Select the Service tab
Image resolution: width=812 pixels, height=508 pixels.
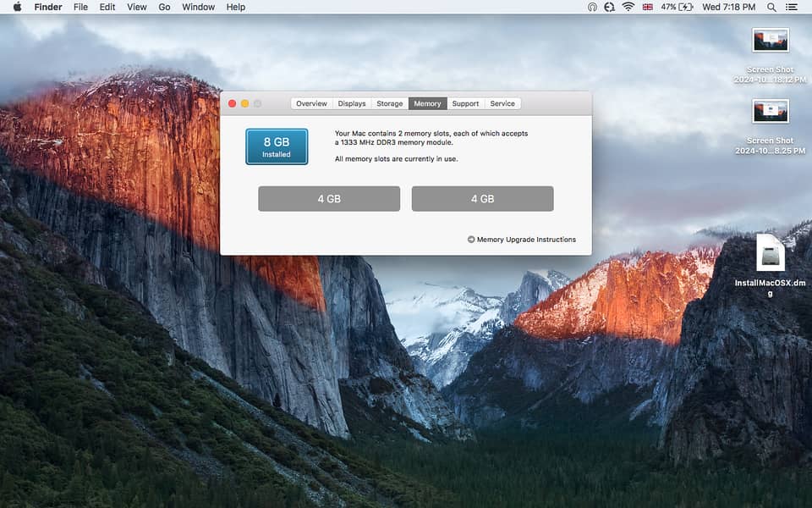[502, 103]
